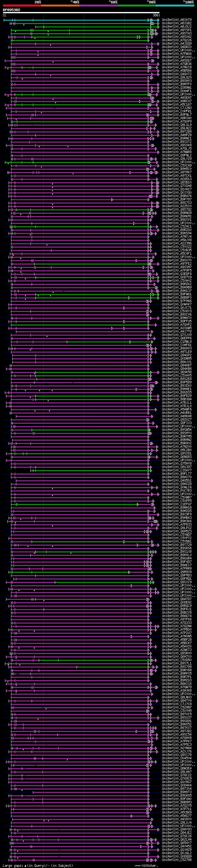Select the UniRef100_Q9SXD1 label
The height and width of the screenshot is (868, 197).
tap(177, 454)
